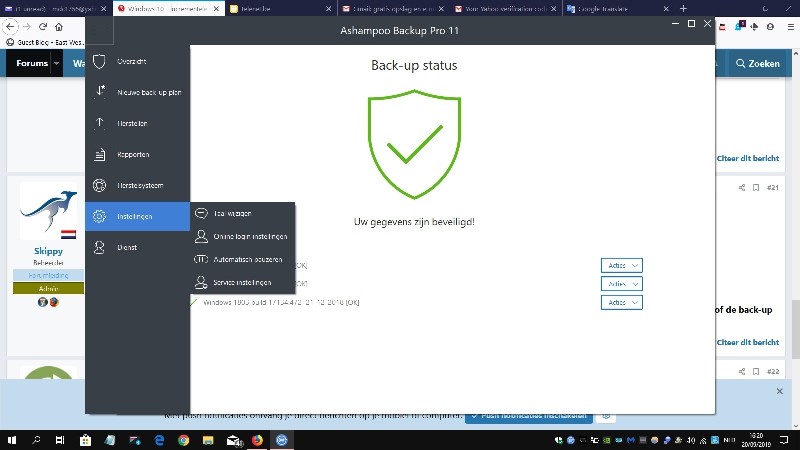Image resolution: width=800 pixels, height=450 pixels.
Task: Click the browser Reload button
Action: coord(43,27)
